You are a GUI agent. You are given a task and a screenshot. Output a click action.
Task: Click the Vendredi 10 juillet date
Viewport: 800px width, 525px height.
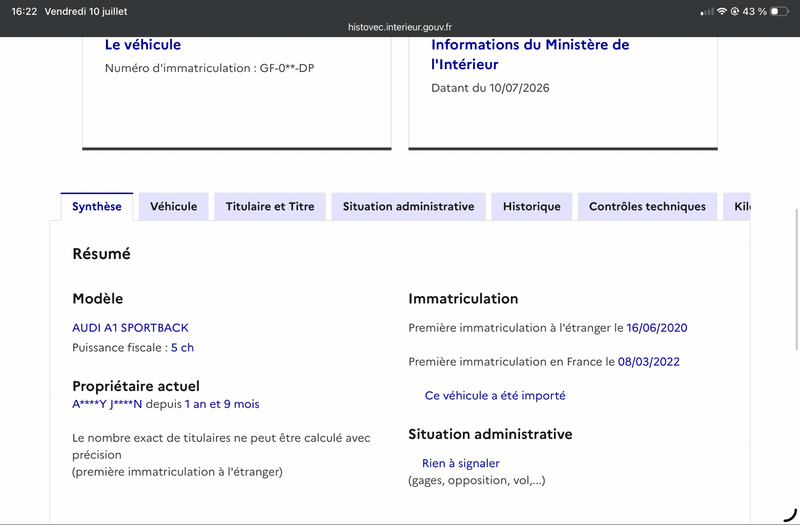pyautogui.click(x=86, y=11)
